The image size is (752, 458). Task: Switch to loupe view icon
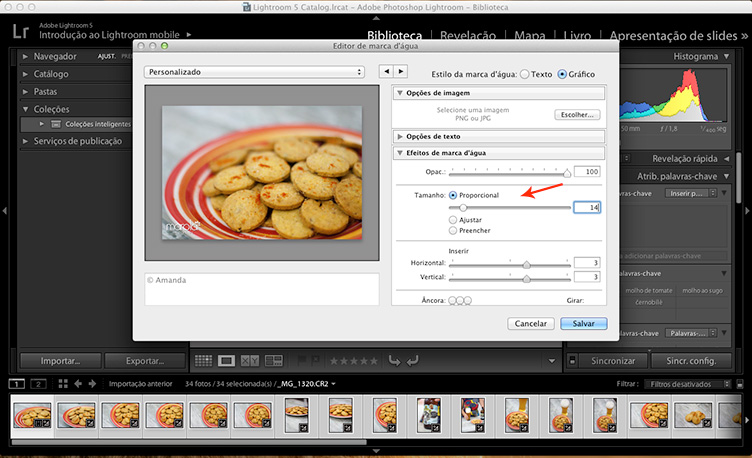pos(227,360)
